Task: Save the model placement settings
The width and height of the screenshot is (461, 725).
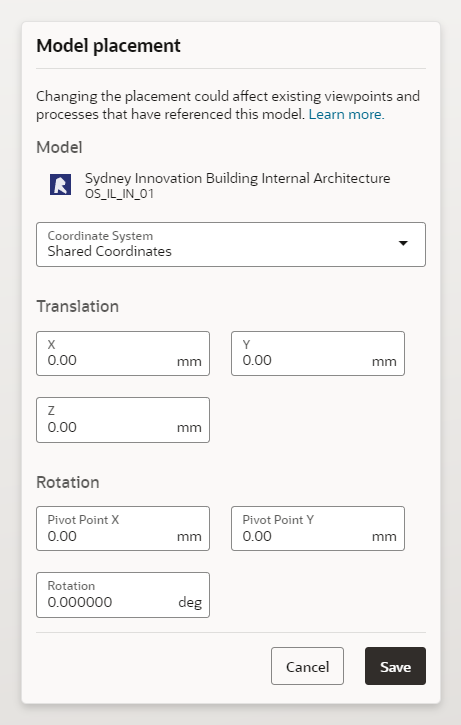Action: (x=395, y=666)
